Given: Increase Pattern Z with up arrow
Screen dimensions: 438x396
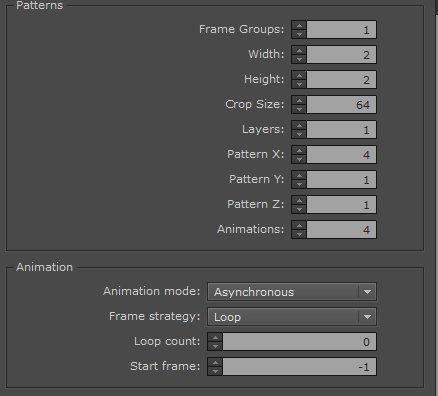Looking at the screenshot, I should click(x=299, y=200).
